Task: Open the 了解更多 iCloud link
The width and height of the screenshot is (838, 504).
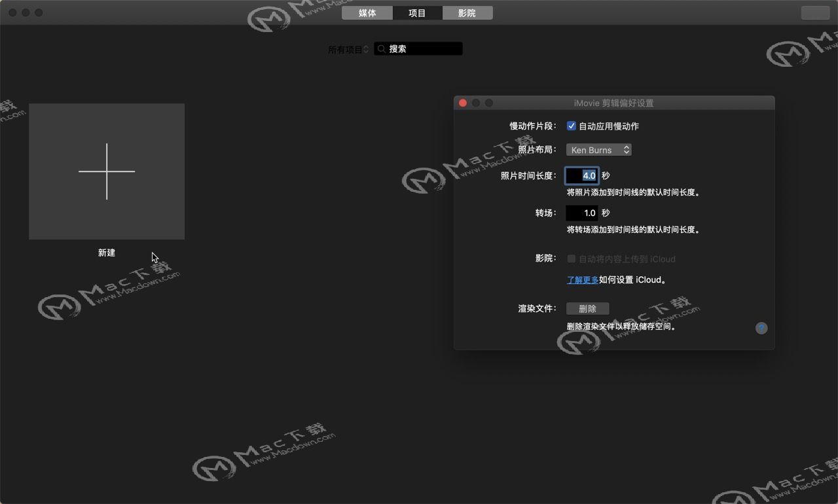Action: tap(583, 280)
